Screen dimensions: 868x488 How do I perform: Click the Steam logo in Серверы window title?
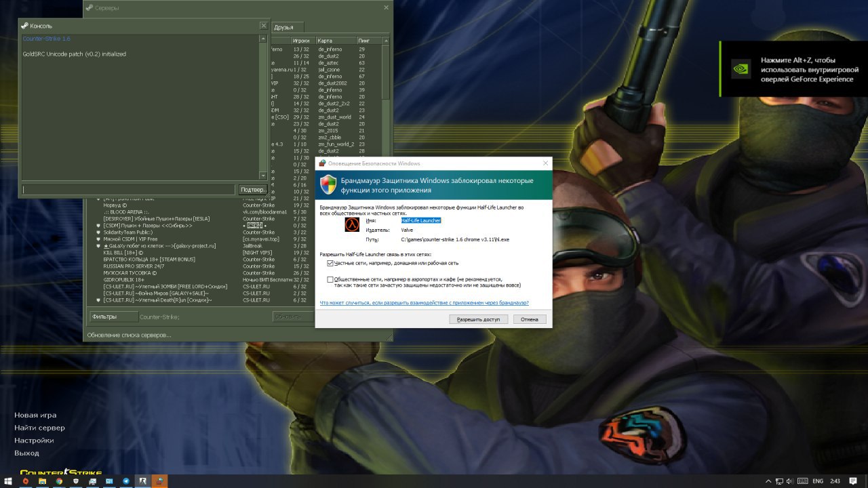click(90, 7)
